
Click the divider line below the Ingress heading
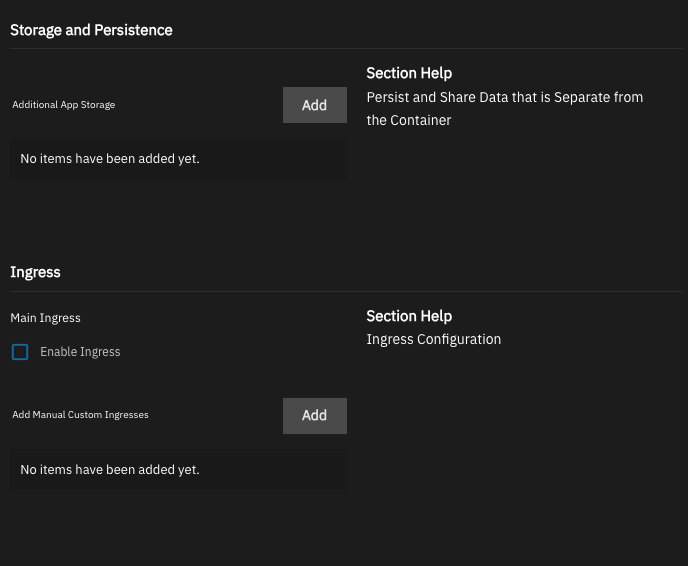(x=346, y=291)
